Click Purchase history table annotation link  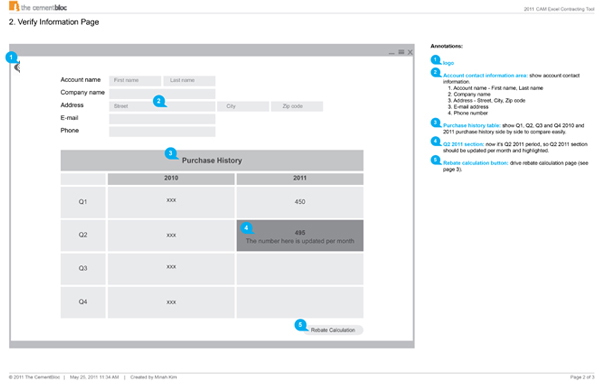471,126
